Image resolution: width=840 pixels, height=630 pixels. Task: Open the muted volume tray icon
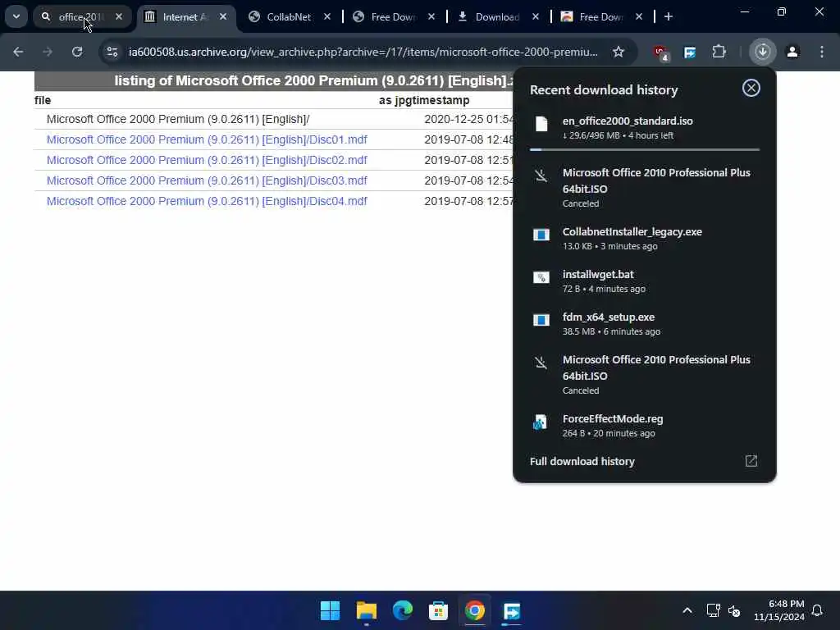pos(734,610)
